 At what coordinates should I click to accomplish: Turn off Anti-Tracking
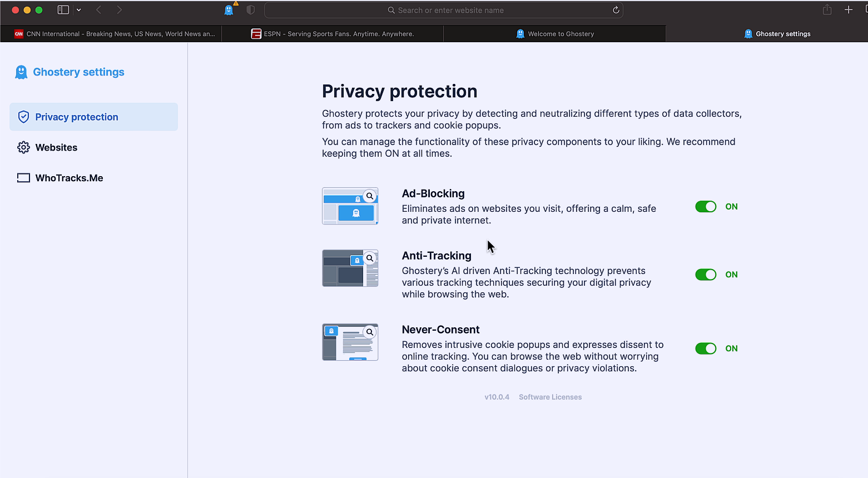705,274
